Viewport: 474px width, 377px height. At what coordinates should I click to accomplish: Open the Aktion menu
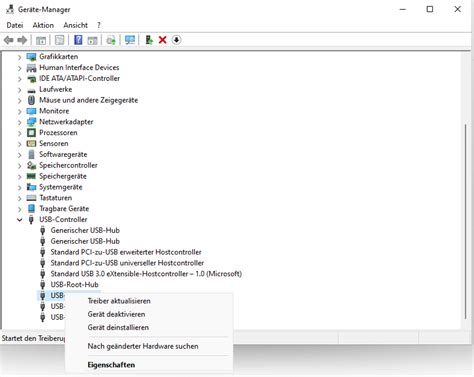click(x=43, y=25)
